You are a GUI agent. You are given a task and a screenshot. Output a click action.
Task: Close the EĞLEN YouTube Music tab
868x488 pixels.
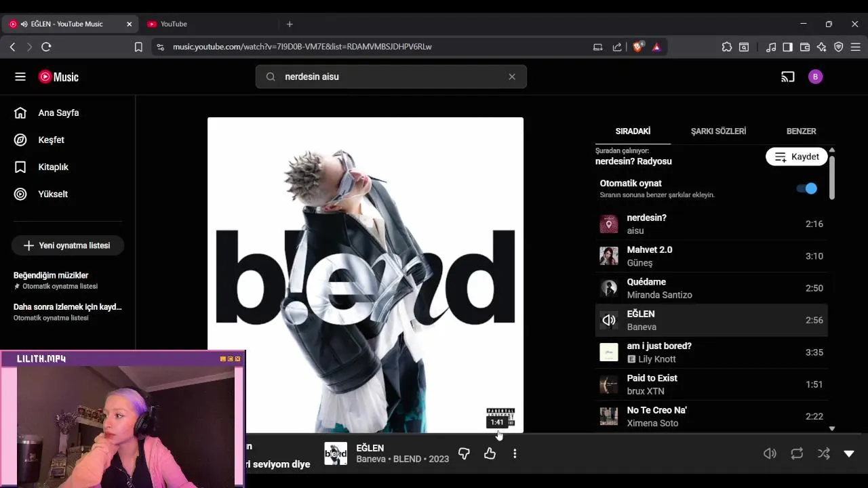coord(130,24)
